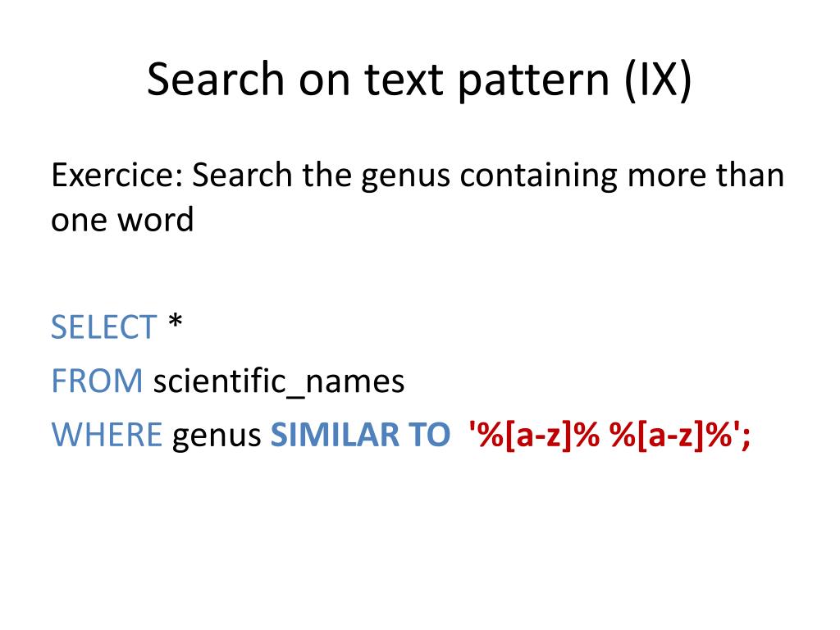Click the word 'genus' in the WHERE clause
This screenshot has height=630, width=840.
click(217, 436)
